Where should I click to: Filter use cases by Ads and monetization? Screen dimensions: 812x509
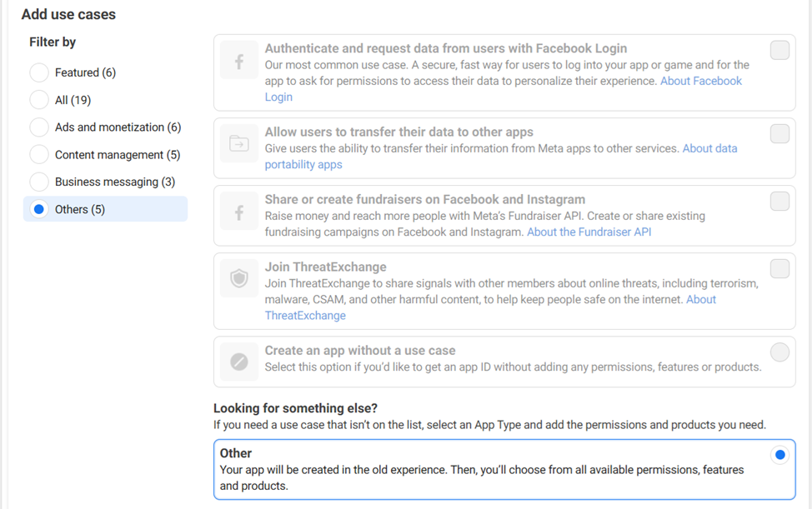click(x=39, y=127)
